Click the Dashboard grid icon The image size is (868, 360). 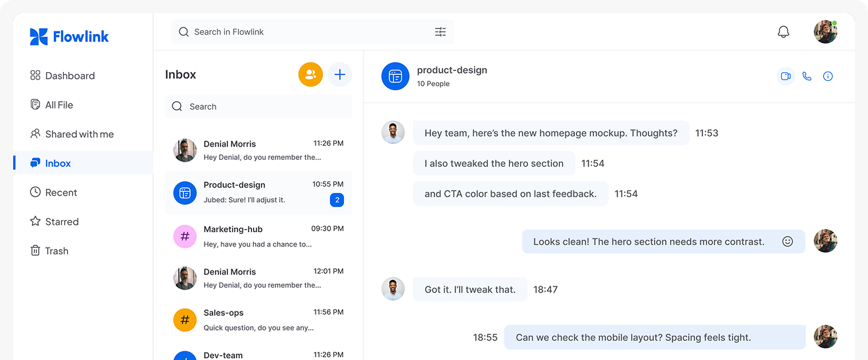[36, 76]
